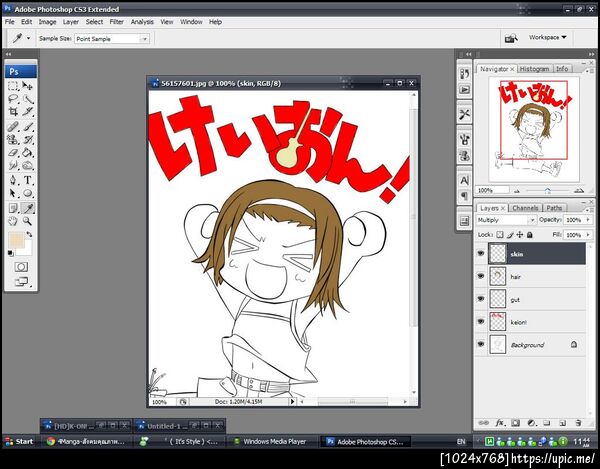
Task: Select the Healing Brush tool
Action: (x=13, y=126)
